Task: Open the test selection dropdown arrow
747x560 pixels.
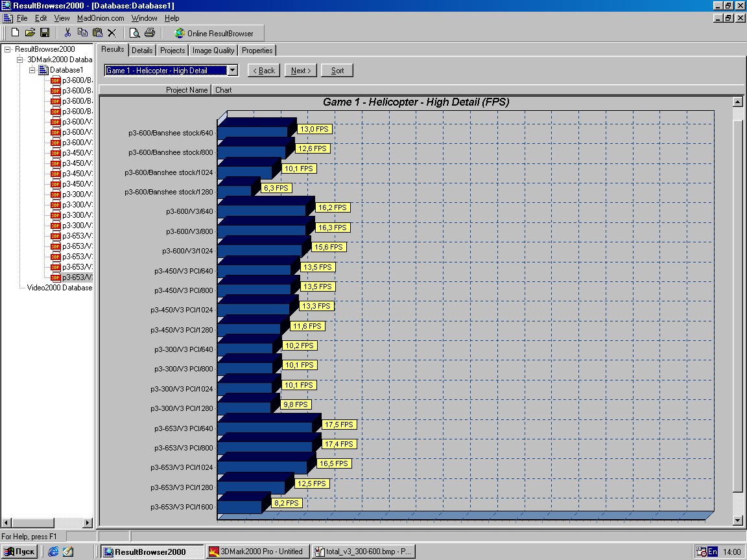Action: point(233,71)
